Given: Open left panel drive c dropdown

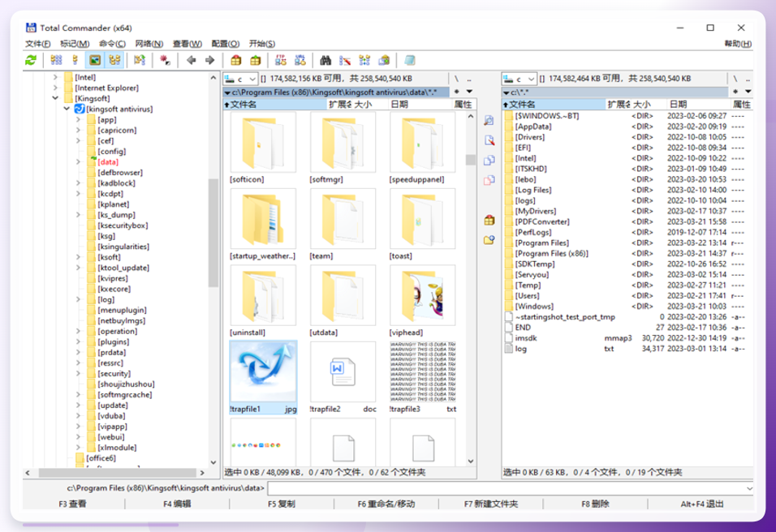Looking at the screenshot, I should coord(240,79).
